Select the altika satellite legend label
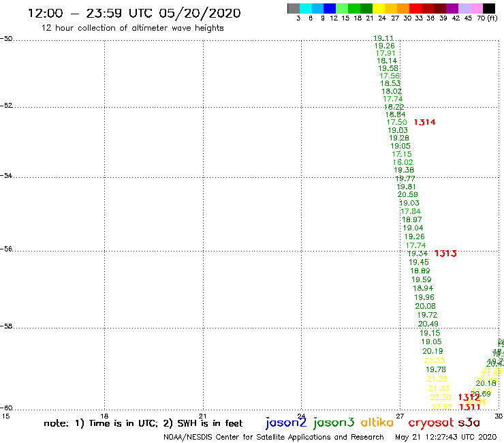Viewport: 504px width, 443px height. point(377,423)
